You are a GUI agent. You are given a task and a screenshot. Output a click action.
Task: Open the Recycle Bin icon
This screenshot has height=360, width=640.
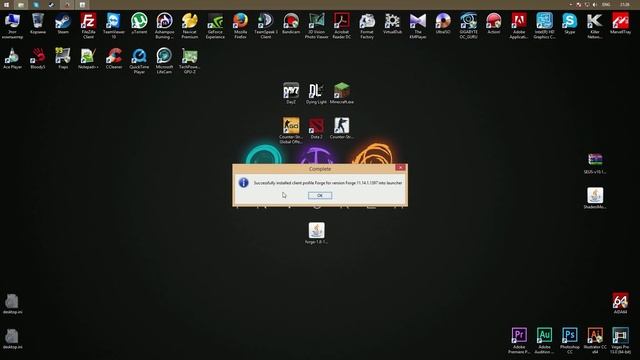pyautogui.click(x=38, y=23)
